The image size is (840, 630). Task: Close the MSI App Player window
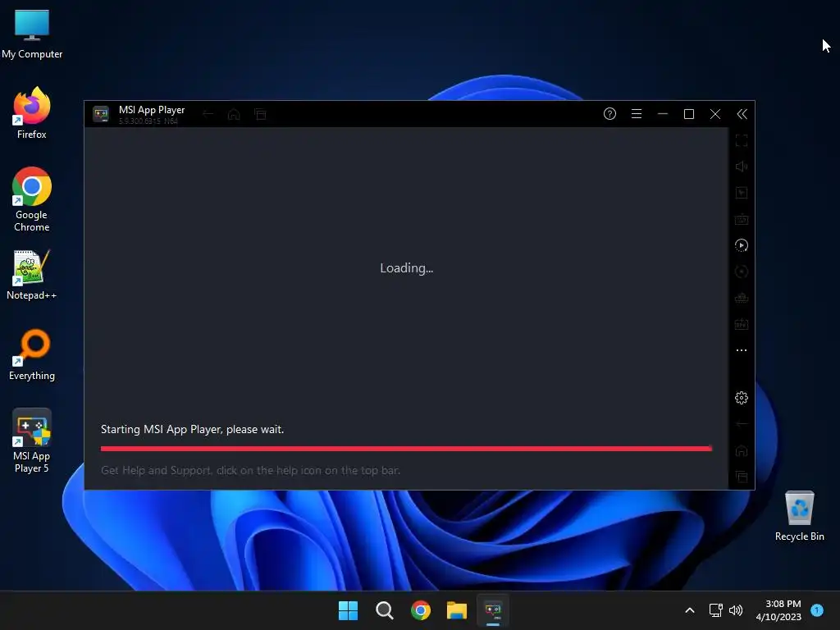(x=715, y=113)
